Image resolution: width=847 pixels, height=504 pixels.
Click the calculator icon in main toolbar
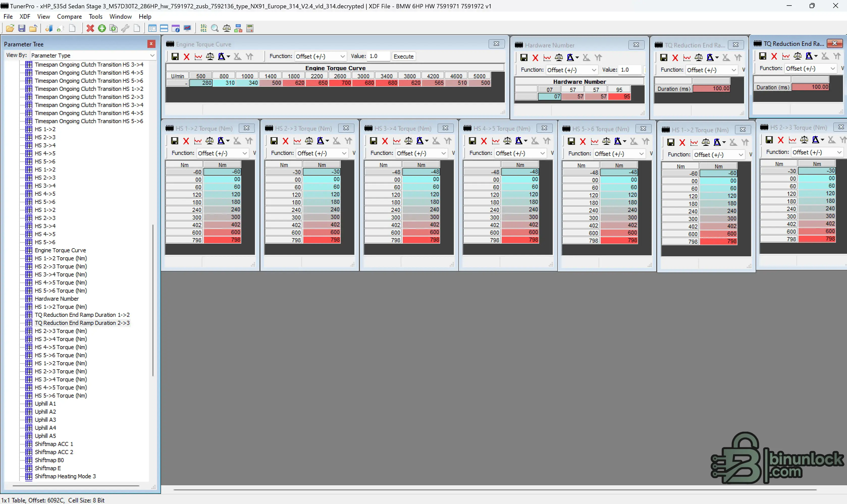[250, 28]
